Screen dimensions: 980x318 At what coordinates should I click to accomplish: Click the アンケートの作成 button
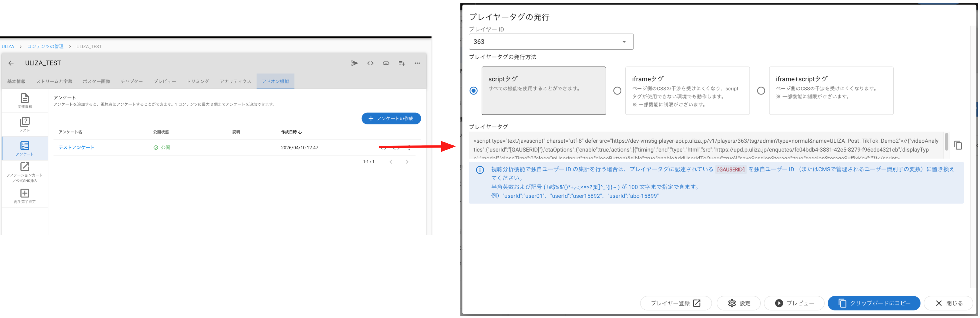(x=391, y=119)
